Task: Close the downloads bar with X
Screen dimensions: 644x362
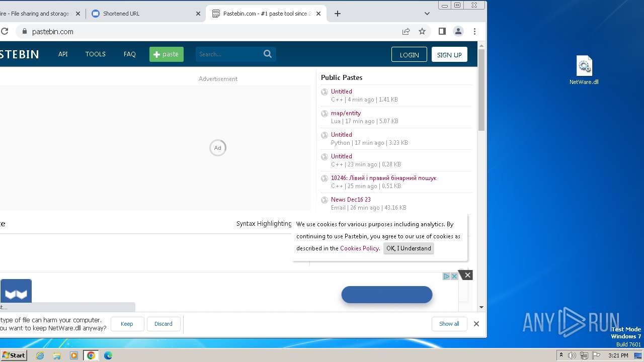Action: (476, 324)
